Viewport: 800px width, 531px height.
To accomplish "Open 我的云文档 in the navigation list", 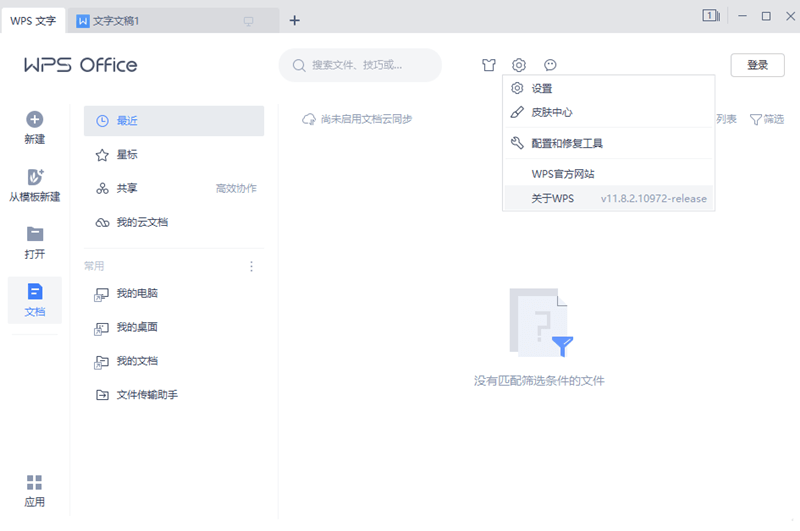I will [x=142, y=222].
